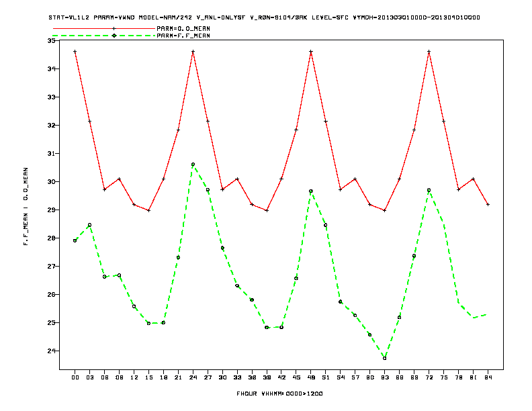This screenshot has width=532, height=411.
Task: Click y-axis tick label 29
Action: pos(51,210)
